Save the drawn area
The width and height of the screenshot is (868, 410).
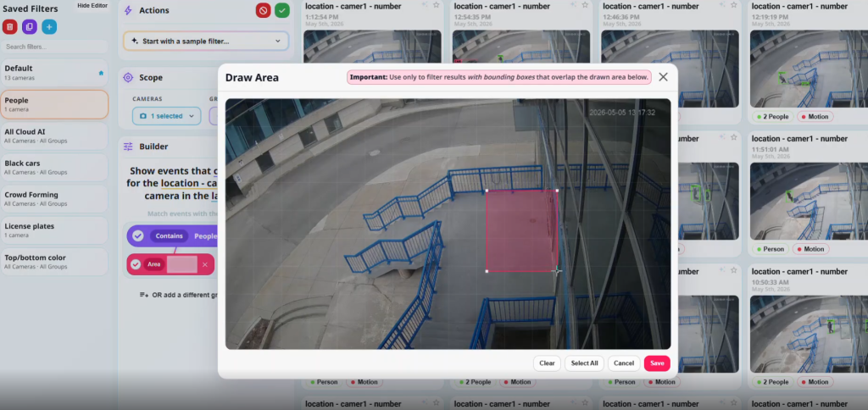(657, 363)
